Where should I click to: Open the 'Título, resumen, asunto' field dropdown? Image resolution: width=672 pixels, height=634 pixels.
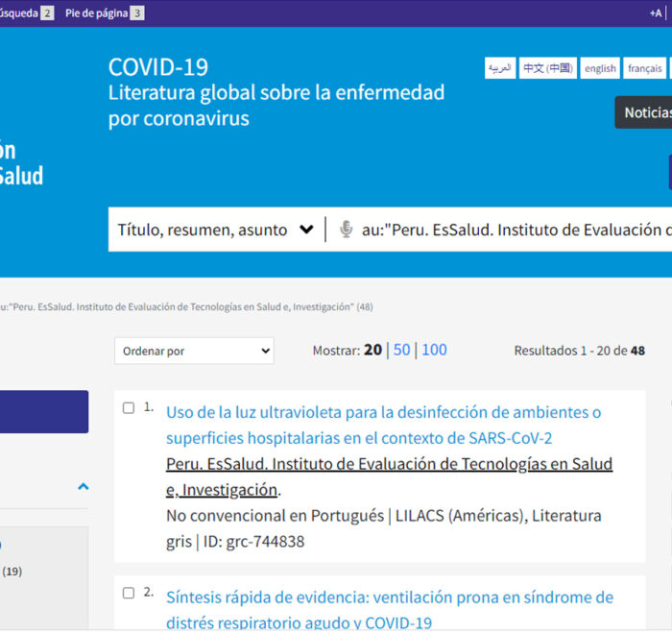point(216,230)
